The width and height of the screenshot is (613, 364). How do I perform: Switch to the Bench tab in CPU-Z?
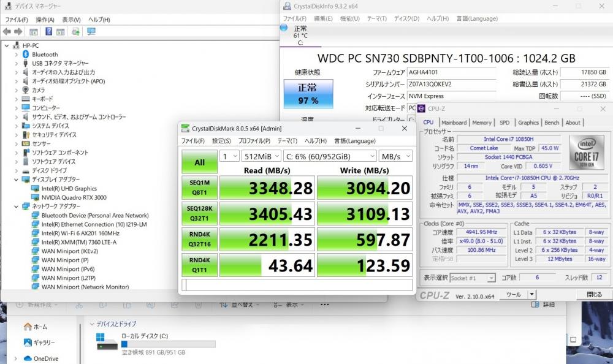[552, 123]
